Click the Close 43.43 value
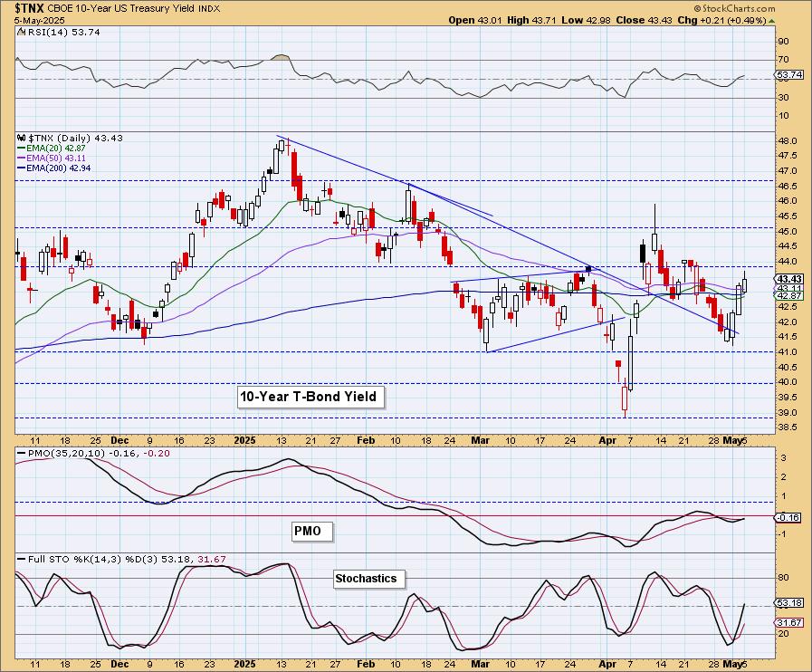The height and width of the screenshot is (672, 812). click(645, 20)
